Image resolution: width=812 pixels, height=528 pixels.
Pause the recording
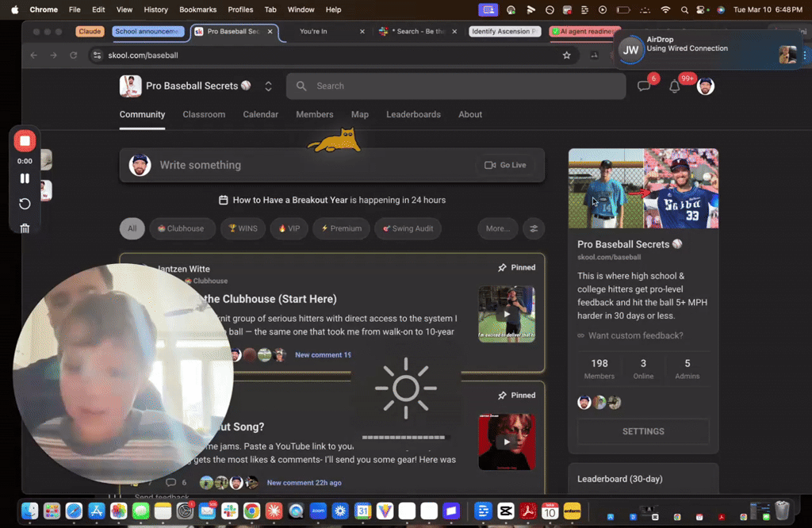click(25, 178)
